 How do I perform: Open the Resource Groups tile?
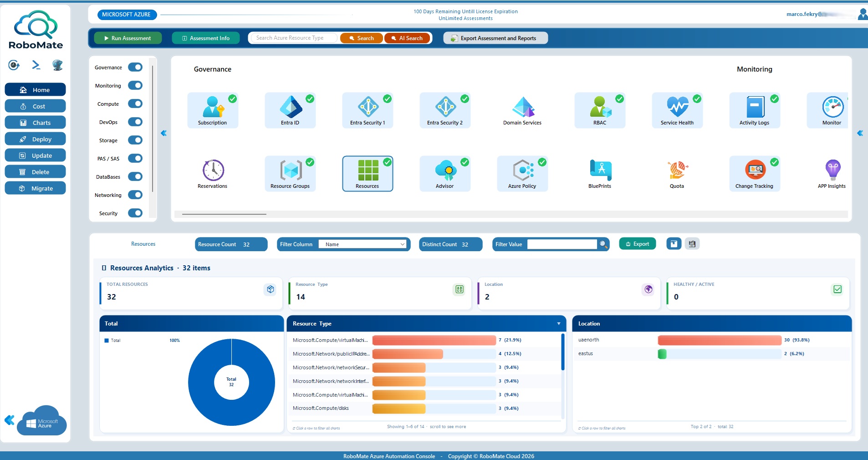click(290, 174)
